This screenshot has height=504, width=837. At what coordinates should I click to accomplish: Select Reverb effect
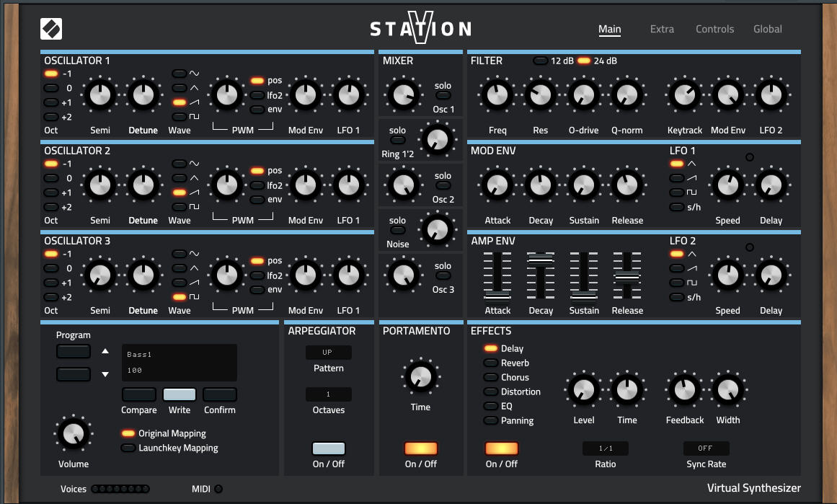point(490,363)
